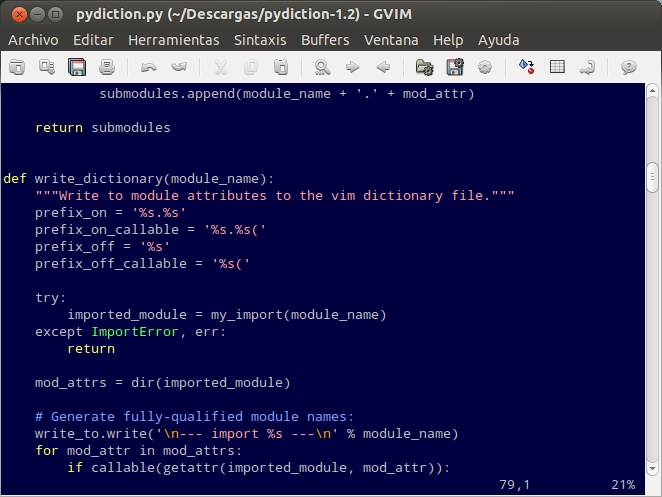
Task: Click the Make build icon
Action: pos(526,67)
